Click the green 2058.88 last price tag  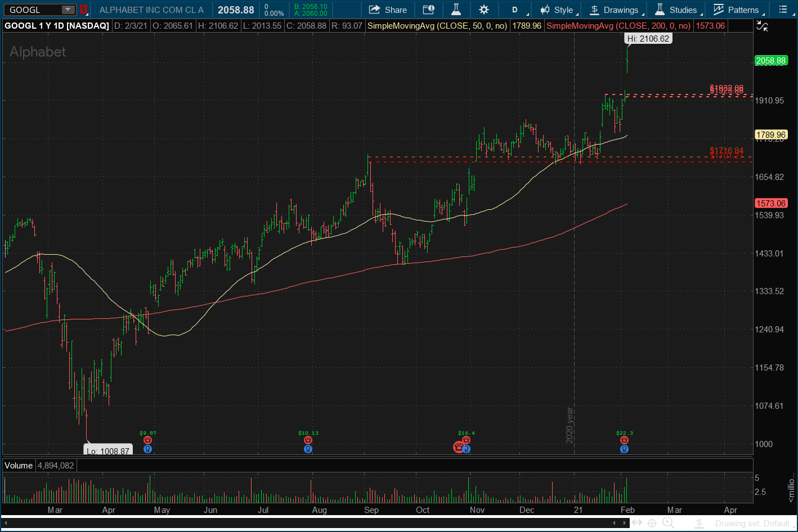pos(770,61)
